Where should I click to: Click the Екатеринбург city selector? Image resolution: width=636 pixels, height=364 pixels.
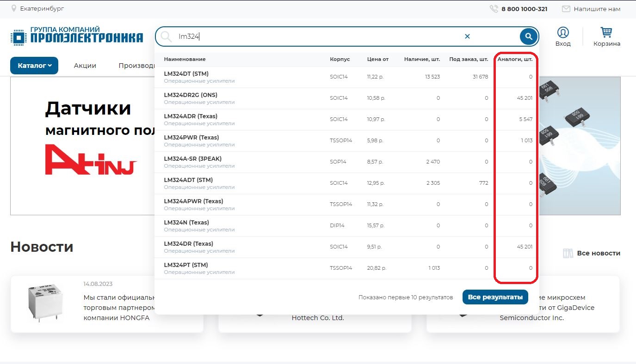[x=42, y=9]
